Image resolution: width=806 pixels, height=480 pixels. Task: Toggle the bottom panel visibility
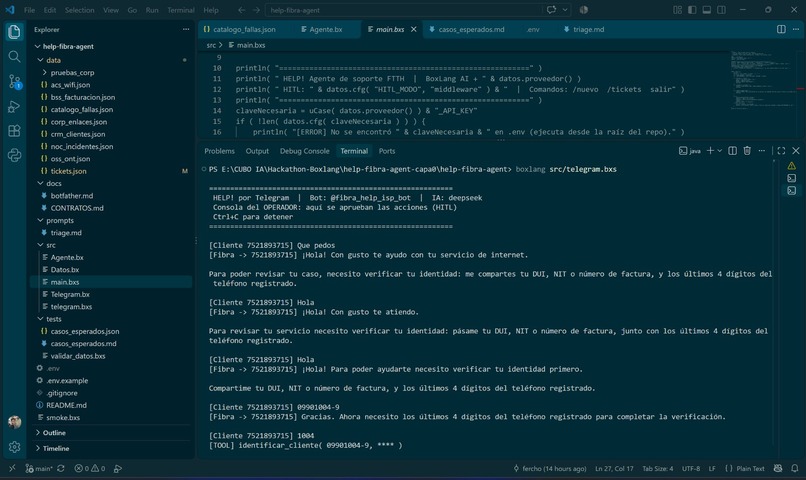coord(707,10)
